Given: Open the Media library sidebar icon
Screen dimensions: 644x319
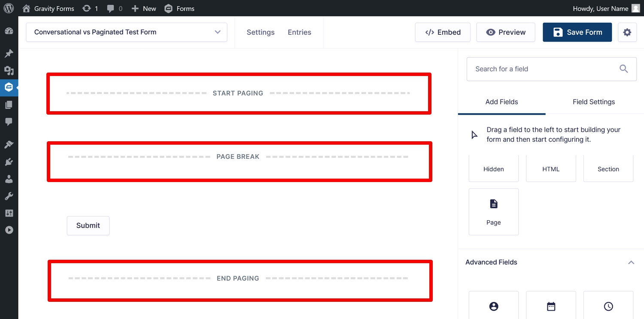Looking at the screenshot, I should tap(9, 70).
